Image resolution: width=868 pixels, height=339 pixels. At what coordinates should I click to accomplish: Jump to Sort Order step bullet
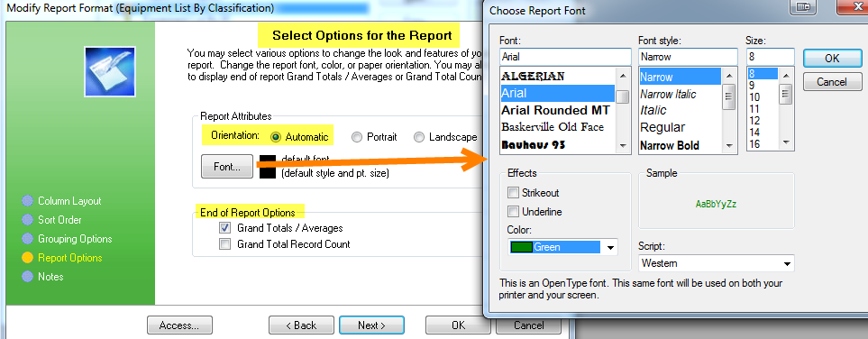pos(27,220)
